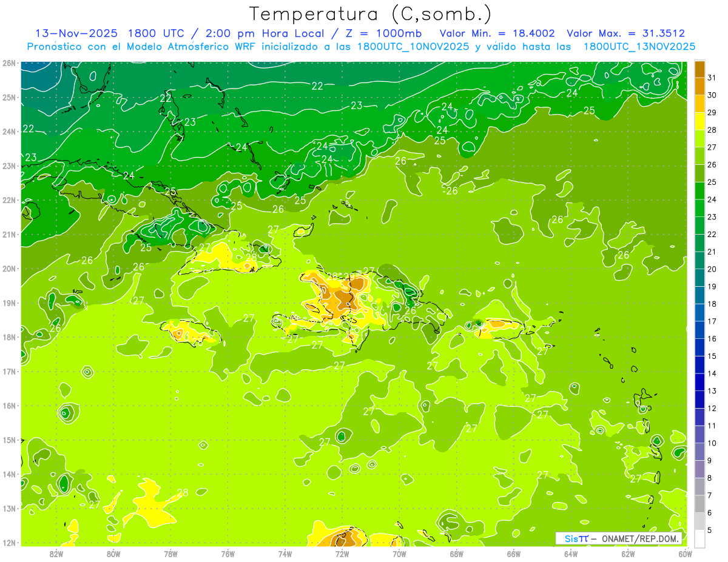The width and height of the screenshot is (728, 562).
Task: Click the 22N latitude axis label
Action: 8,200
